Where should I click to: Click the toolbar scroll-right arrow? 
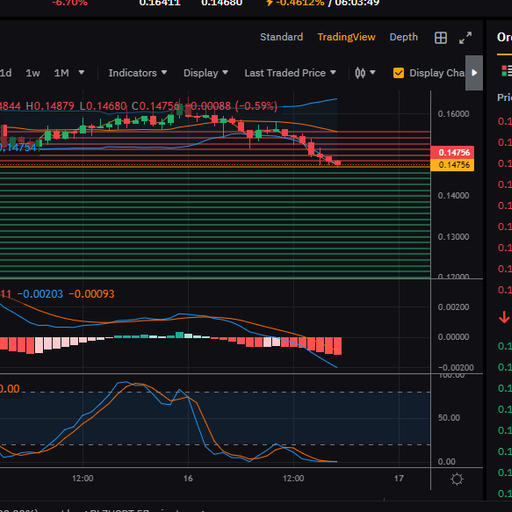474,73
